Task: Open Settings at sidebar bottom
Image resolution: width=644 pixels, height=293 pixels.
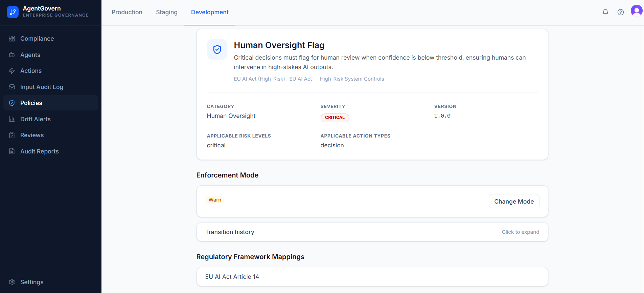Action: coord(51,282)
